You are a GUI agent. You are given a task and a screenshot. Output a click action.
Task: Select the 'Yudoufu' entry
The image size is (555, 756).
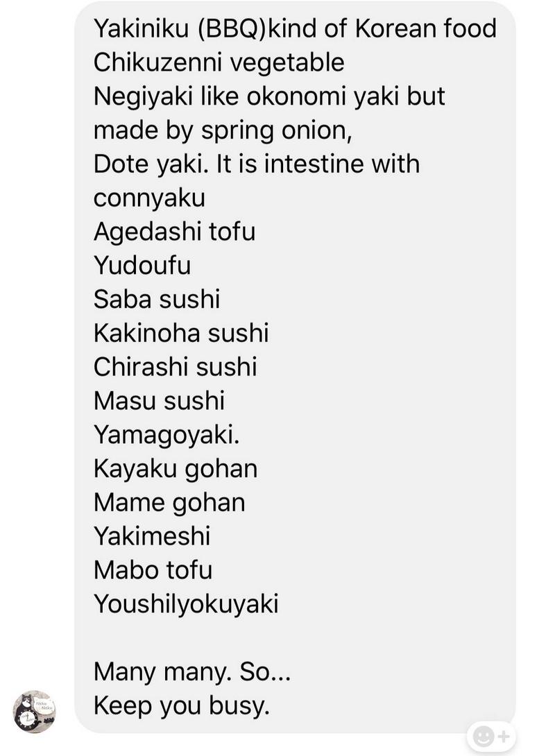click(x=142, y=265)
